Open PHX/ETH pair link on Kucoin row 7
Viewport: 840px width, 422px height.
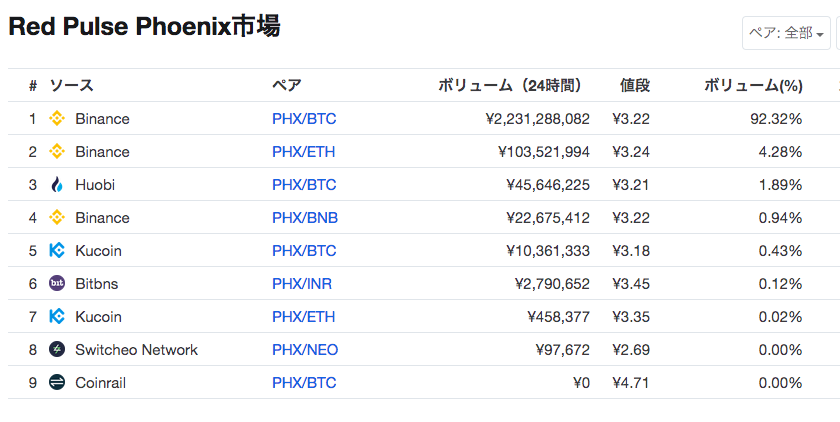click(x=304, y=317)
